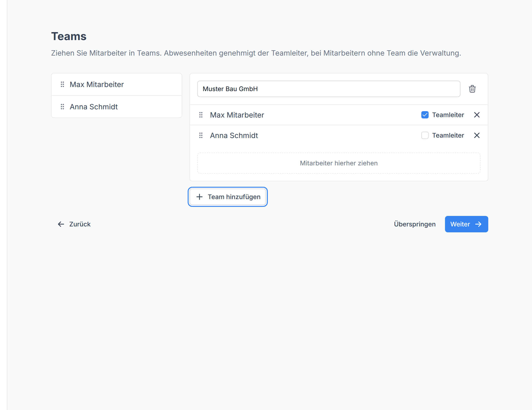Viewport: 532px width, 410px height.
Task: Delete the Muster Bau GmbH team via trash icon
Action: point(472,89)
